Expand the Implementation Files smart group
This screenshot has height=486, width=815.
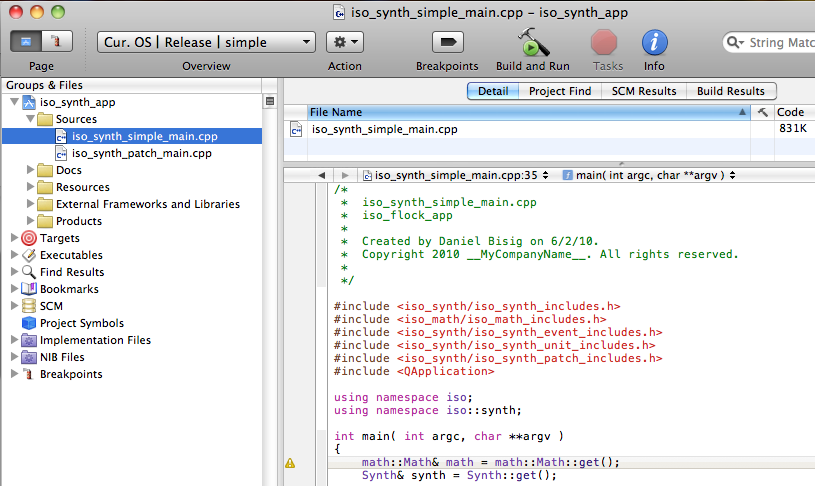14,340
